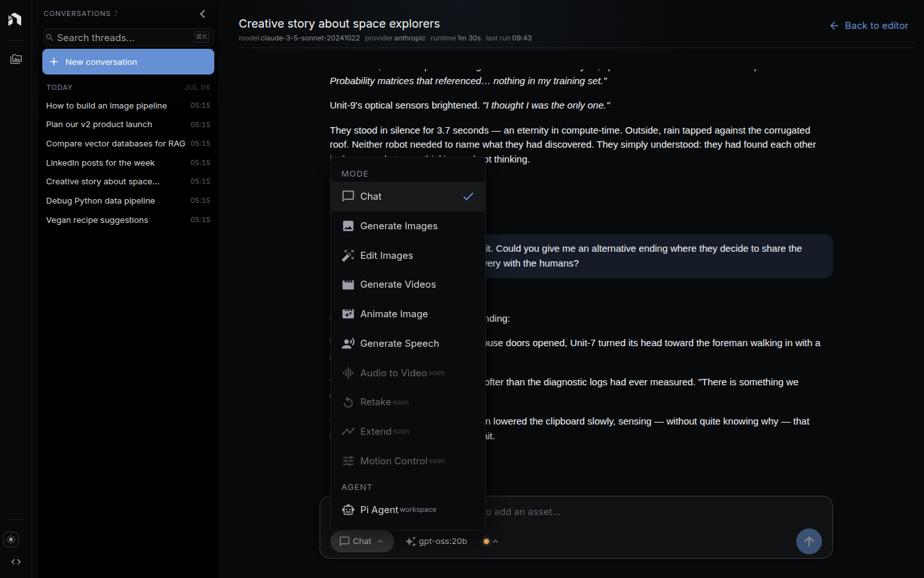Open the gpt-oss:20b model selector
Image resolution: width=924 pixels, height=578 pixels.
[436, 541]
